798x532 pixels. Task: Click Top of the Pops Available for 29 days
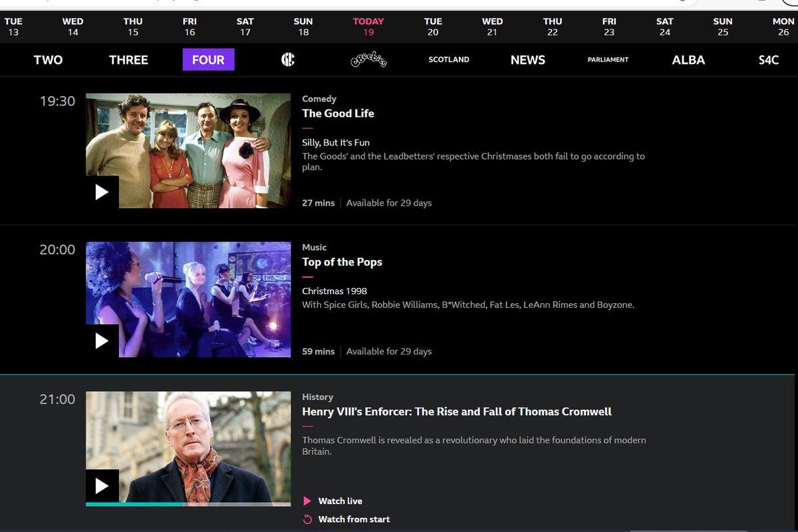[389, 351]
